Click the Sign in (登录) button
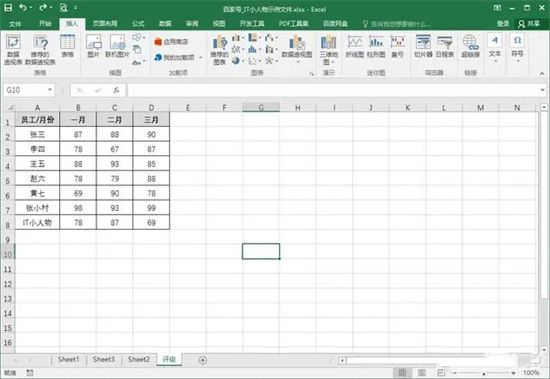Screen dimensions: 550x379 click(503, 24)
